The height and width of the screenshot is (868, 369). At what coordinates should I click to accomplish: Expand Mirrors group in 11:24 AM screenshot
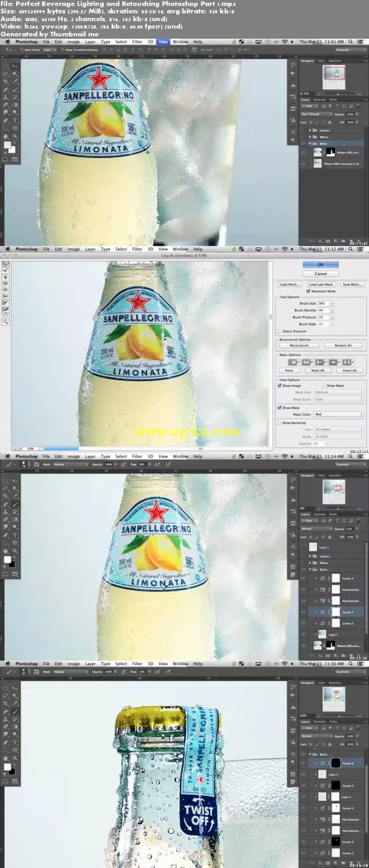click(310, 563)
